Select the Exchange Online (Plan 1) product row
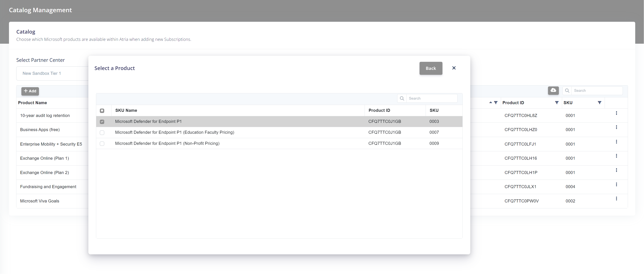This screenshot has width=644, height=274. (44, 158)
